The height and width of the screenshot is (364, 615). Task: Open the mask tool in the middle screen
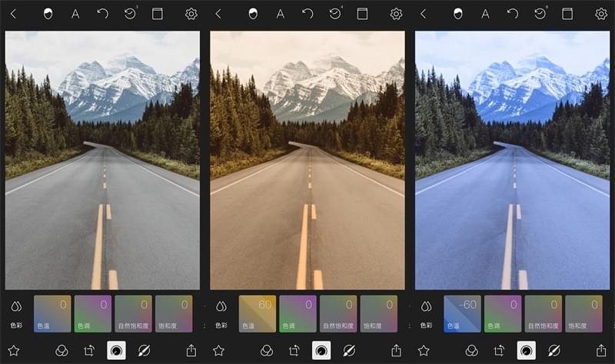click(x=253, y=14)
